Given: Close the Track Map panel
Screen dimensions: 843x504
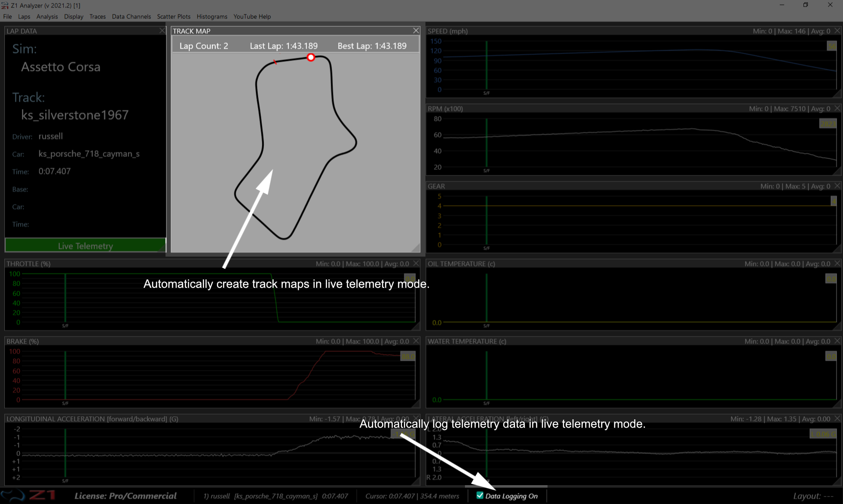Looking at the screenshot, I should [416, 31].
